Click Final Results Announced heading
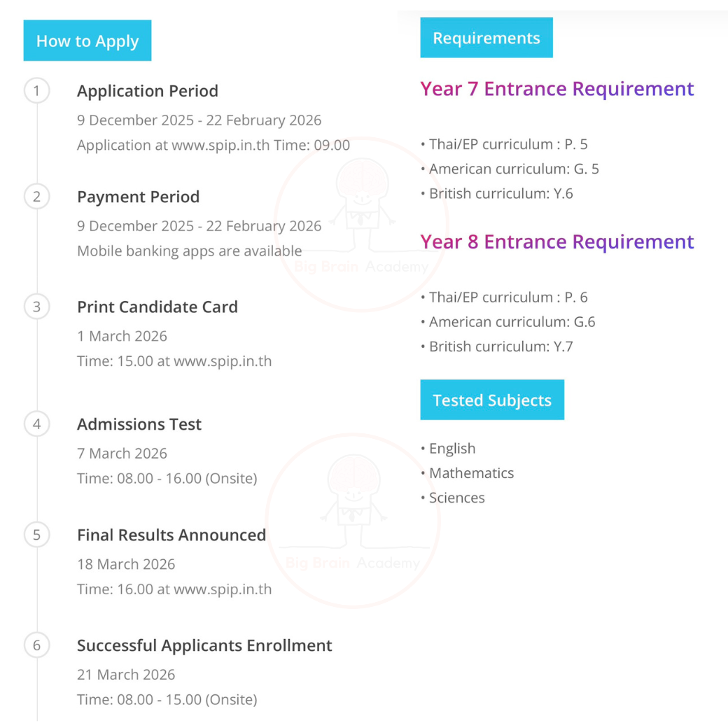Viewport: 728px width, 728px height. (x=171, y=535)
